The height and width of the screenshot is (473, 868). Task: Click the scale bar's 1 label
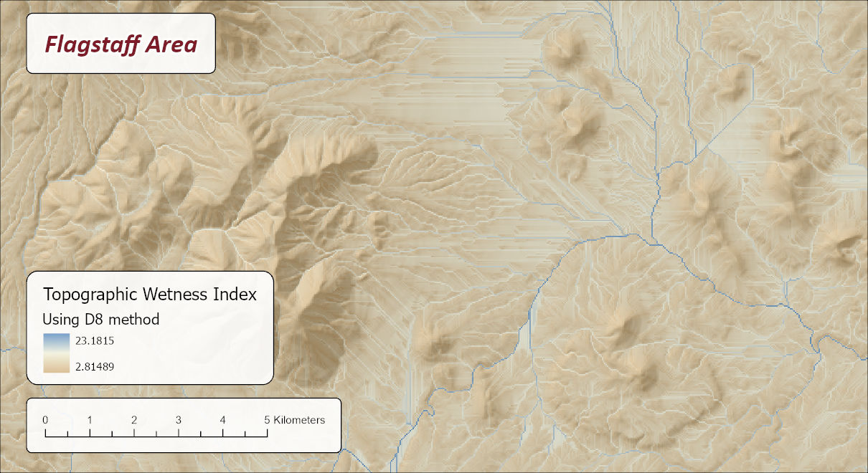pos(90,420)
